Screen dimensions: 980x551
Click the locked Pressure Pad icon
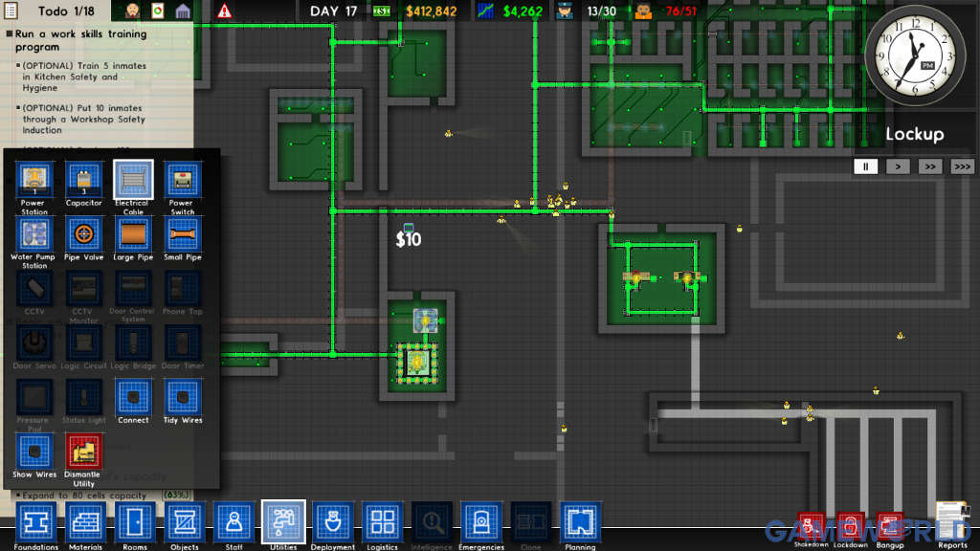[33, 397]
